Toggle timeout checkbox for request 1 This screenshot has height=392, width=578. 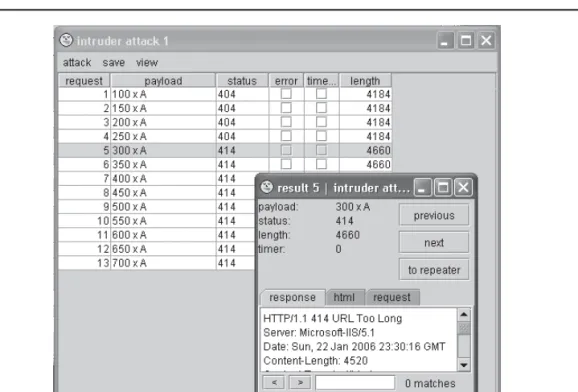point(321,94)
